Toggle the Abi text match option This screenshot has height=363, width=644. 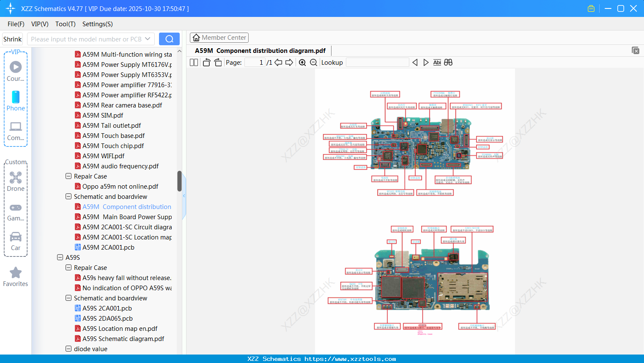click(437, 62)
